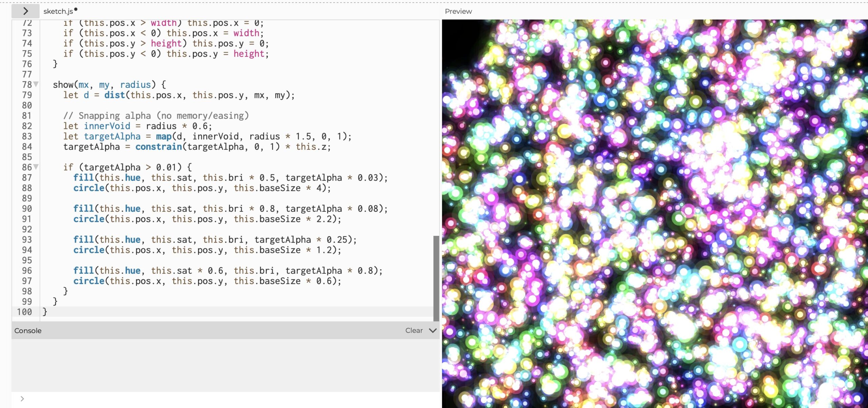868x408 pixels.
Task: Click the 'constrain' function call on line 84
Action: point(158,147)
